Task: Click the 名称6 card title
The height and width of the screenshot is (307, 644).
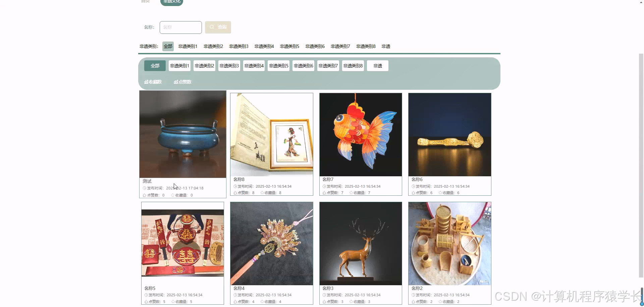Action: click(417, 179)
